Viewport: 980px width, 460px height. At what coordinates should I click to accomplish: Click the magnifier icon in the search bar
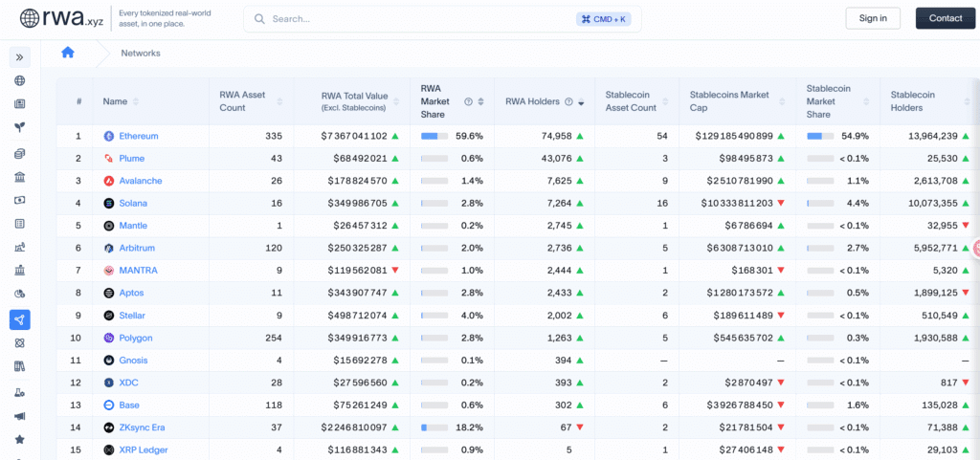259,19
